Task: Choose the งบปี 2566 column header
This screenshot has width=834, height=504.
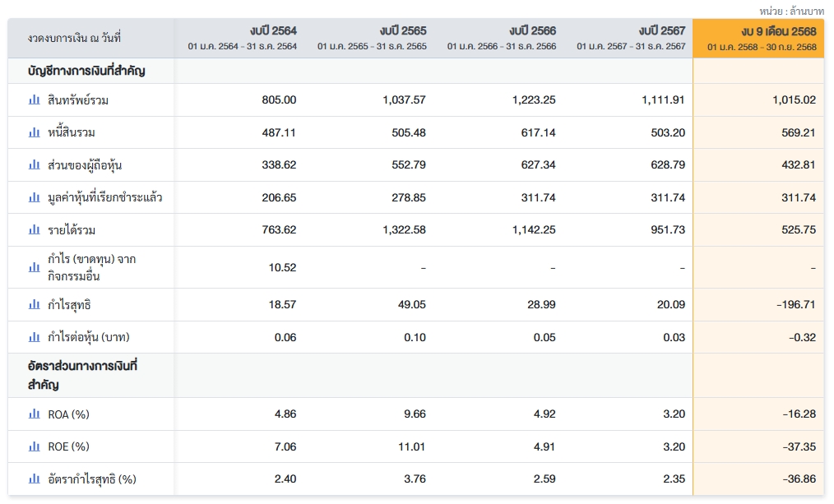Action: click(x=501, y=38)
